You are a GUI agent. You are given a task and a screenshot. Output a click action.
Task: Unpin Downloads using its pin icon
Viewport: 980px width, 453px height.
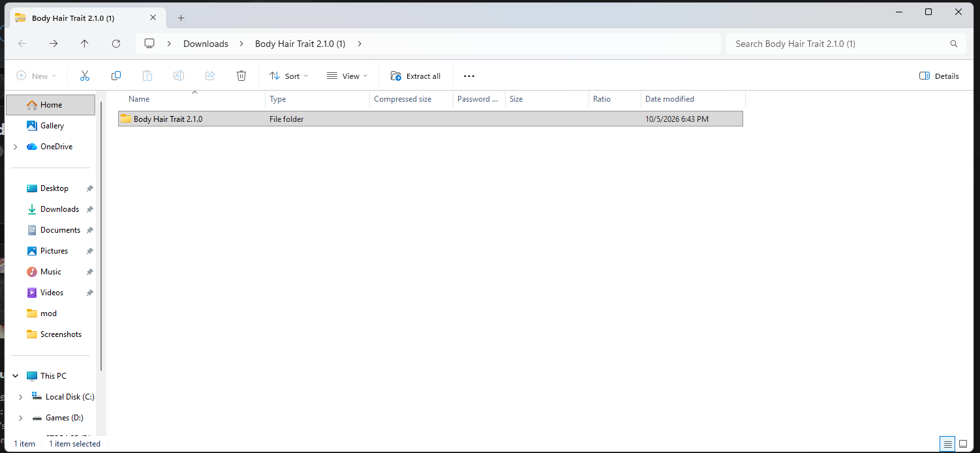point(90,209)
